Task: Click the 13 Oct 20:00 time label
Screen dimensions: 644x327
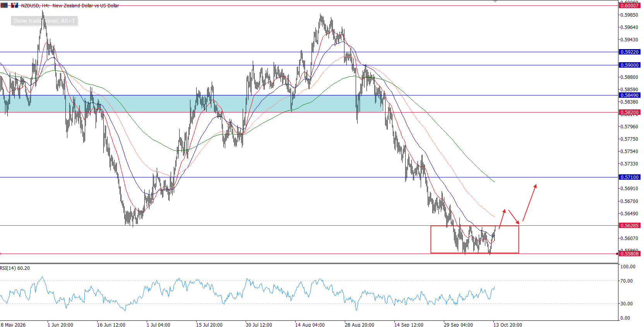Action: click(x=508, y=325)
